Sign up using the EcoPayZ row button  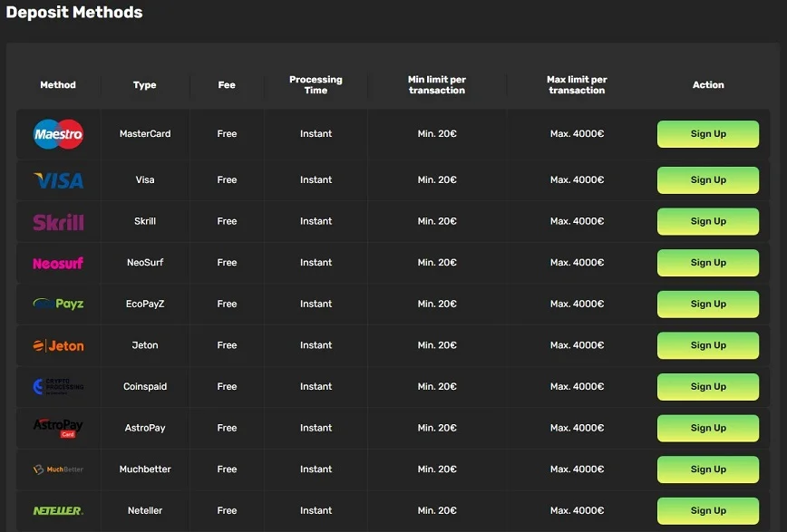[x=708, y=305]
